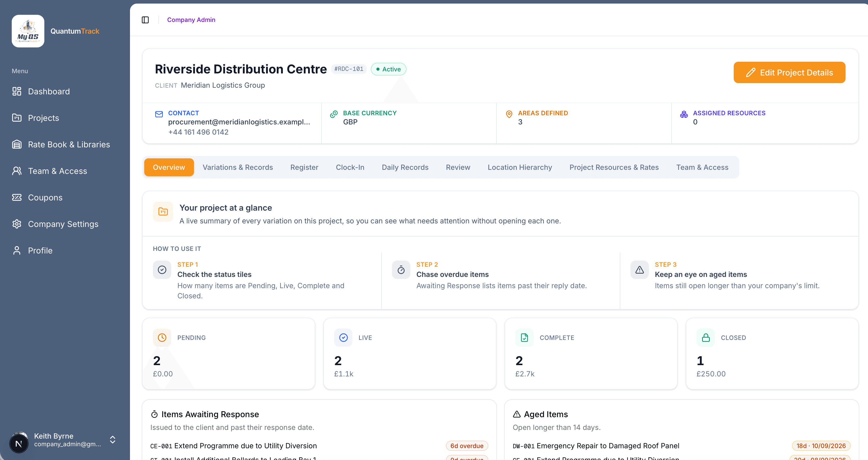Open the Team & Access project tab

click(702, 167)
